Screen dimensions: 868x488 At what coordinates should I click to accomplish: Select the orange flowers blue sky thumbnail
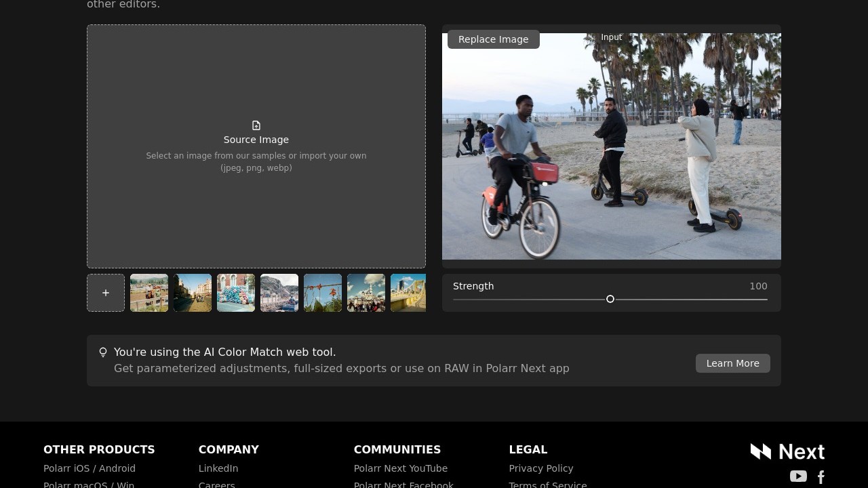click(323, 293)
